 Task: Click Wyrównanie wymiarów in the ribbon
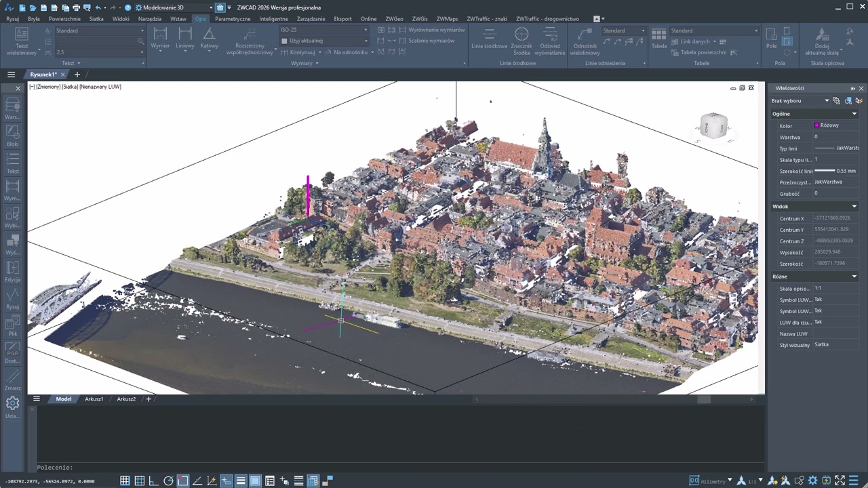tap(437, 30)
